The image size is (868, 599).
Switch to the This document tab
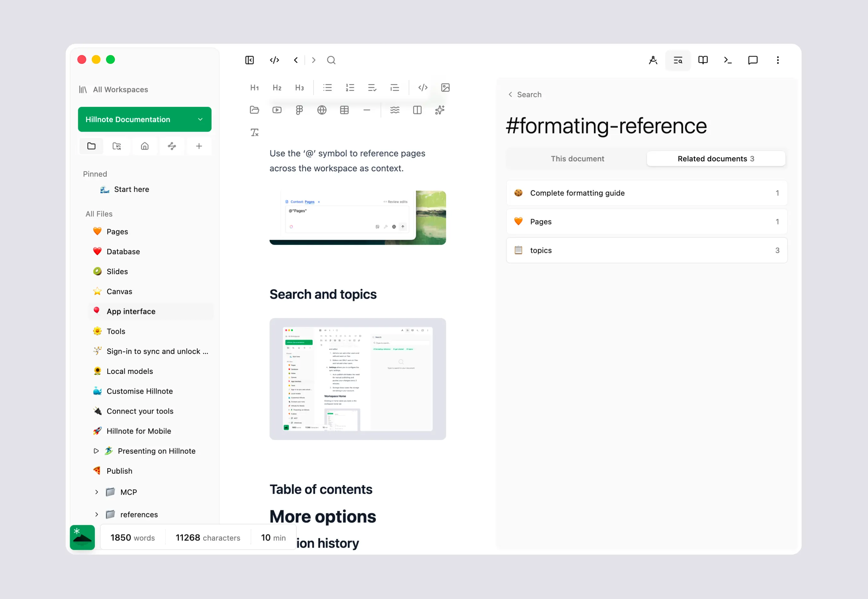[x=577, y=159]
